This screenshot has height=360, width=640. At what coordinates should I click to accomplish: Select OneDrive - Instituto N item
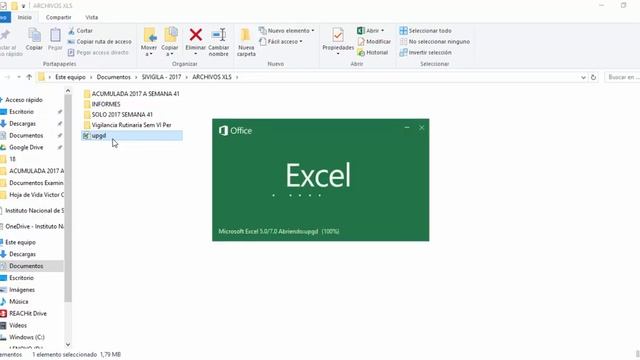pyautogui.click(x=34, y=226)
